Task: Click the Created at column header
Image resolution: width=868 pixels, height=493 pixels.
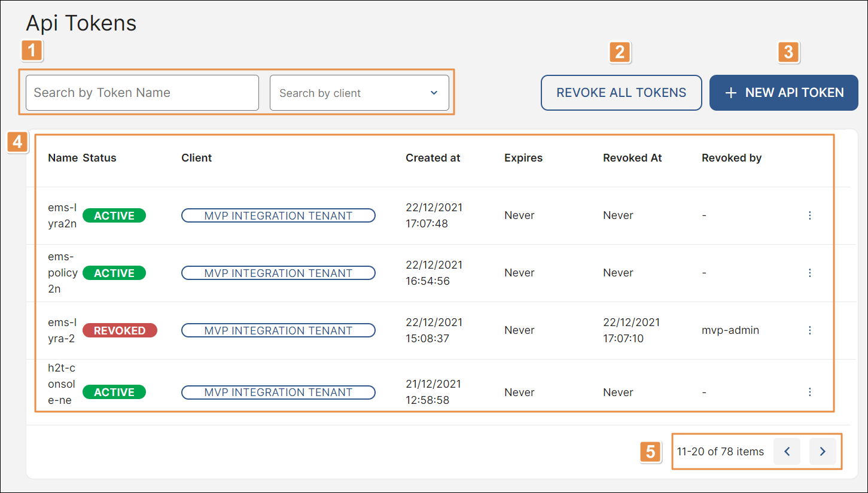Action: point(433,158)
